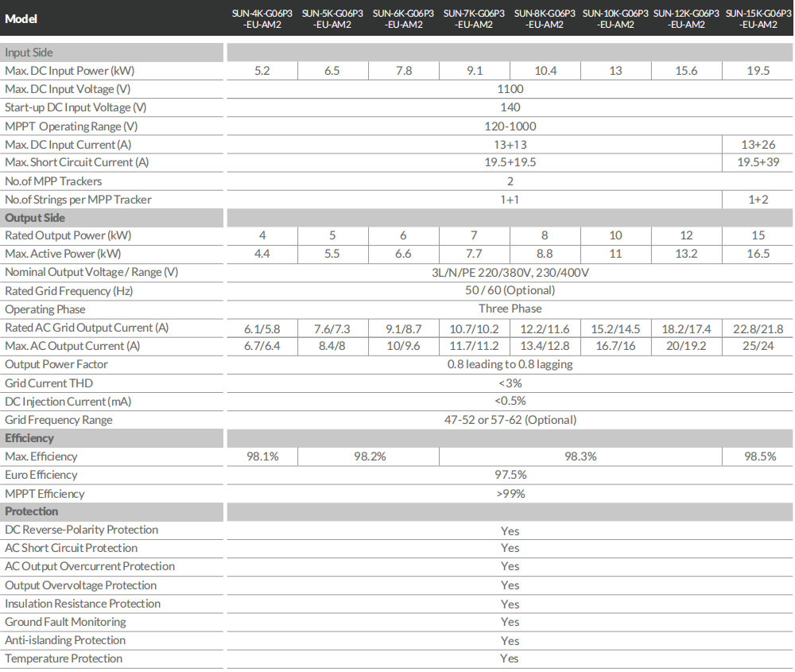Click the 4.4 max active power value
The image size is (795, 672).
pyautogui.click(x=262, y=254)
